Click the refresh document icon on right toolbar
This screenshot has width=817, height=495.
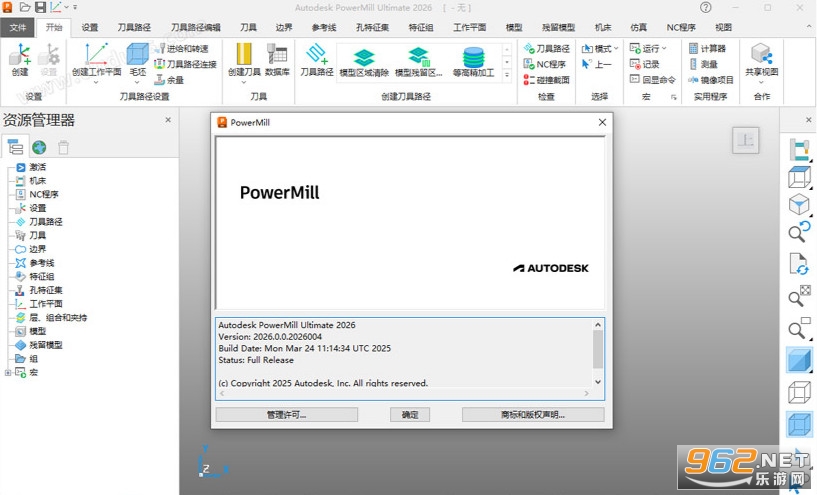pos(799,264)
